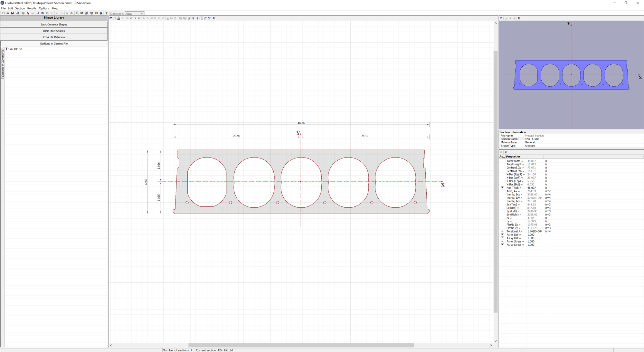Open the RISA HR Database library
644x352 pixels.
pyautogui.click(x=54, y=37)
